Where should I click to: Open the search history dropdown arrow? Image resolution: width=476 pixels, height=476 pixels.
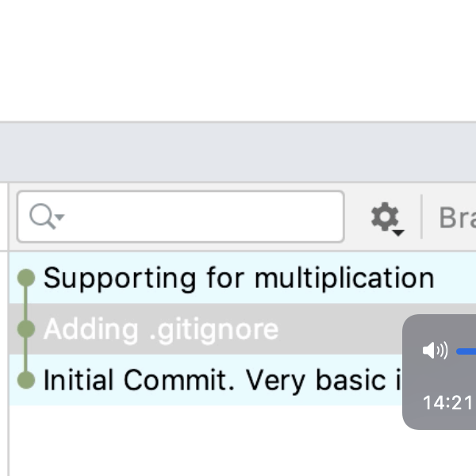(59, 217)
